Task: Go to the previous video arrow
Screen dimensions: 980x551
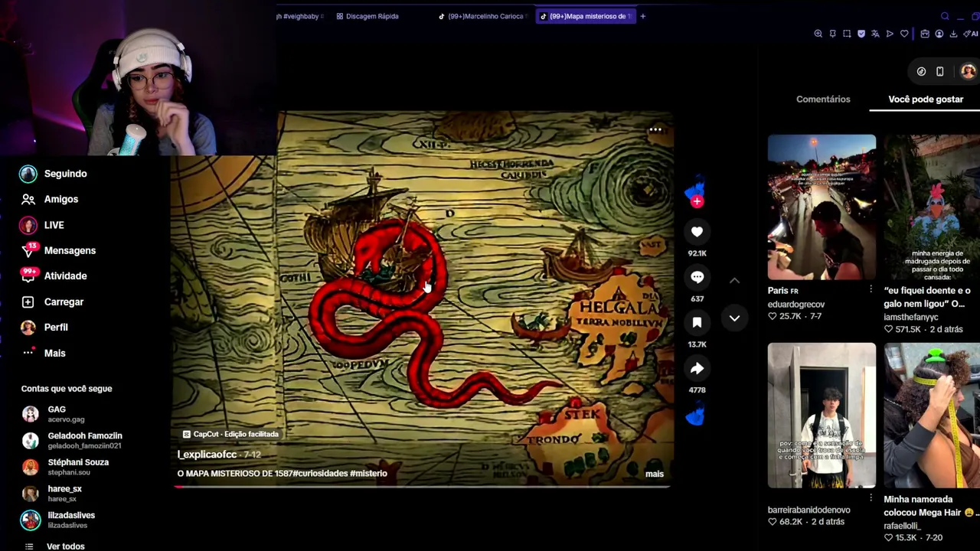Action: [x=734, y=281]
